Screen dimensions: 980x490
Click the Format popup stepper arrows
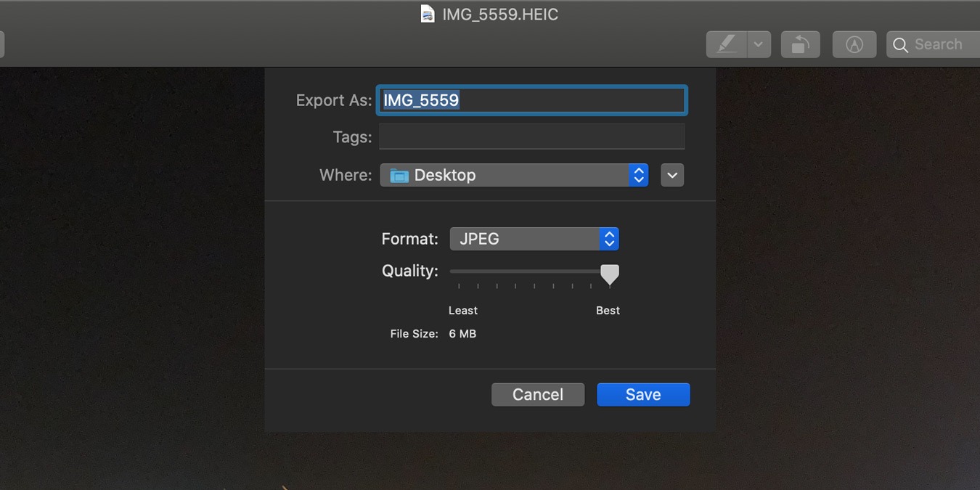pyautogui.click(x=609, y=238)
